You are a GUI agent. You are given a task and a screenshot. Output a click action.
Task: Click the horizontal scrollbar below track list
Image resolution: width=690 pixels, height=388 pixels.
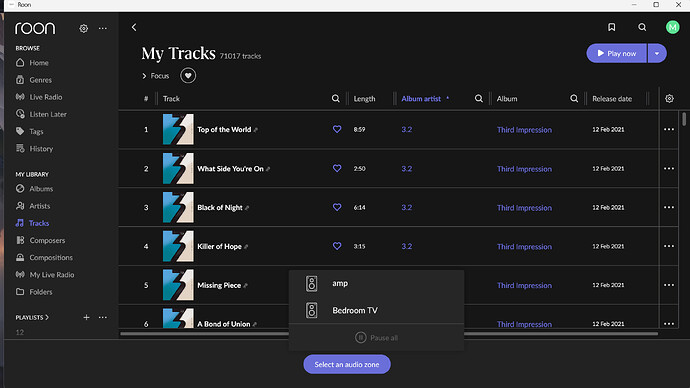[x=389, y=334]
